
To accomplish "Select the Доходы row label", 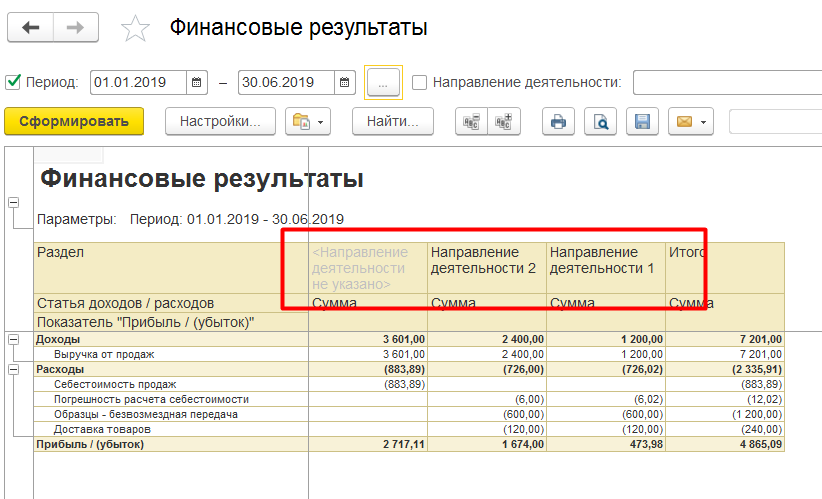I will 171,339.
